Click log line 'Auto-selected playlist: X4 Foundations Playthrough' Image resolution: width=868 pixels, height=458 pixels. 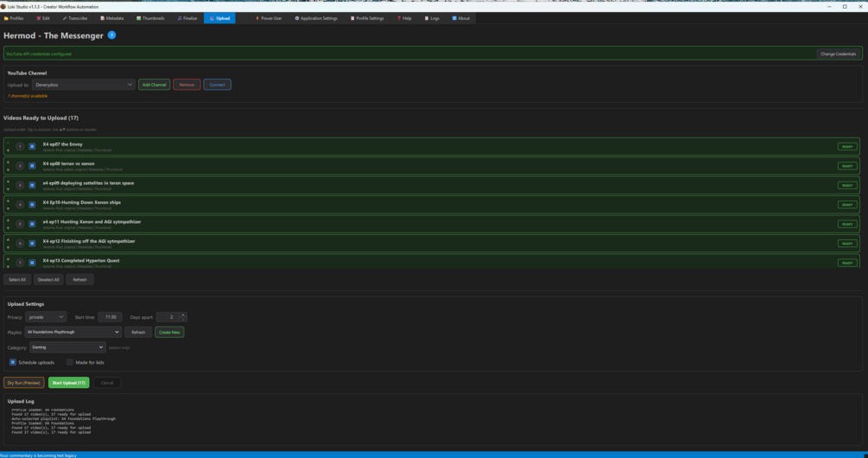tap(64, 418)
